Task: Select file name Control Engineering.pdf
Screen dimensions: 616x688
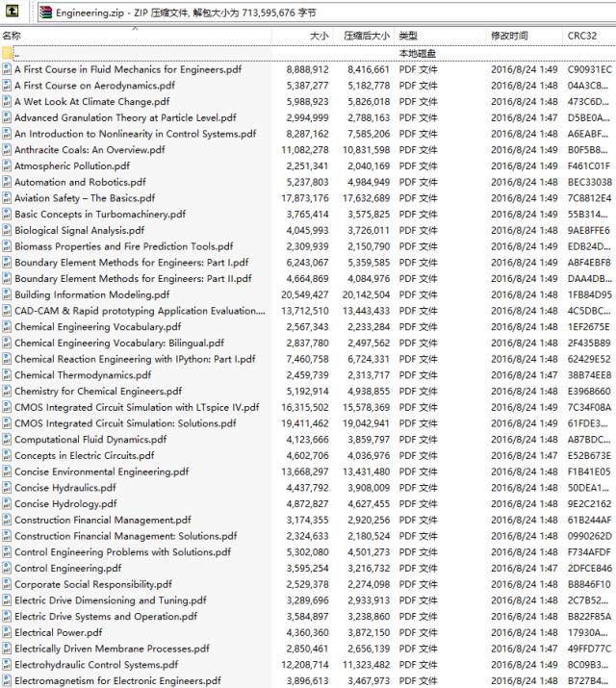Action: pyautogui.click(x=68, y=569)
